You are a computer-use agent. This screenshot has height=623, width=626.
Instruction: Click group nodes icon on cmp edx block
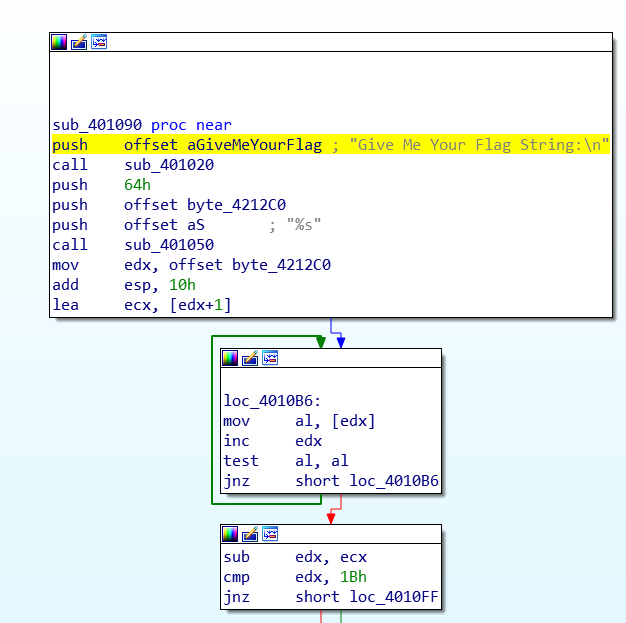270,534
